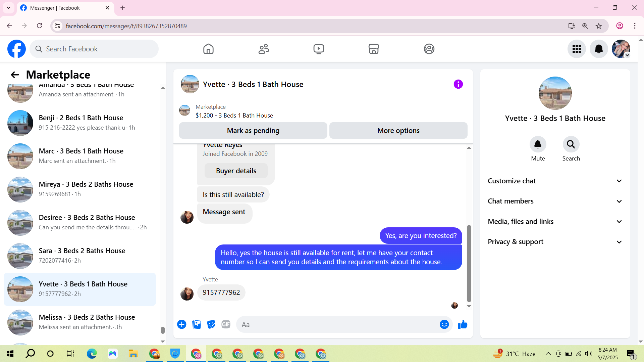Screen dimensions: 644x362
Task: Open Sara 3 Beds 2 Baths conversation
Action: click(80, 256)
